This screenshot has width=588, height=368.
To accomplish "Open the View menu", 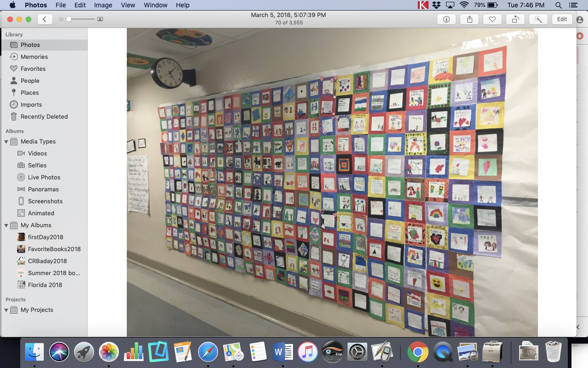I will [x=128, y=5].
